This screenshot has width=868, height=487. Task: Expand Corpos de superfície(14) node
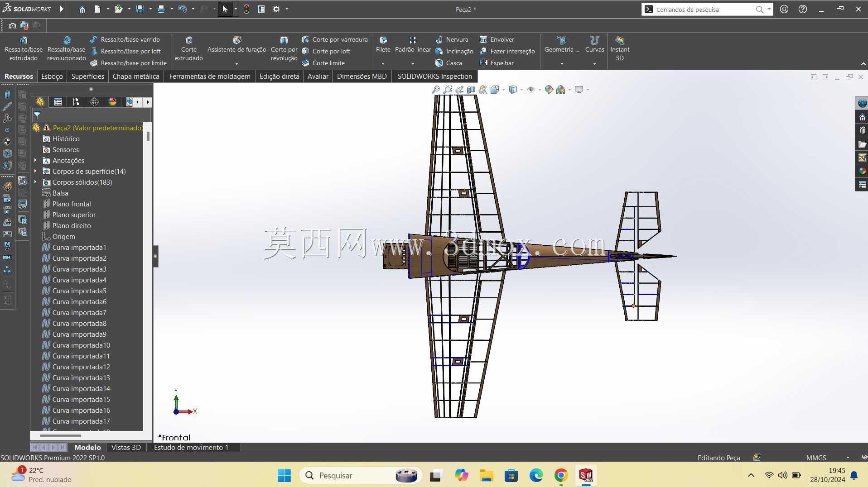click(35, 171)
